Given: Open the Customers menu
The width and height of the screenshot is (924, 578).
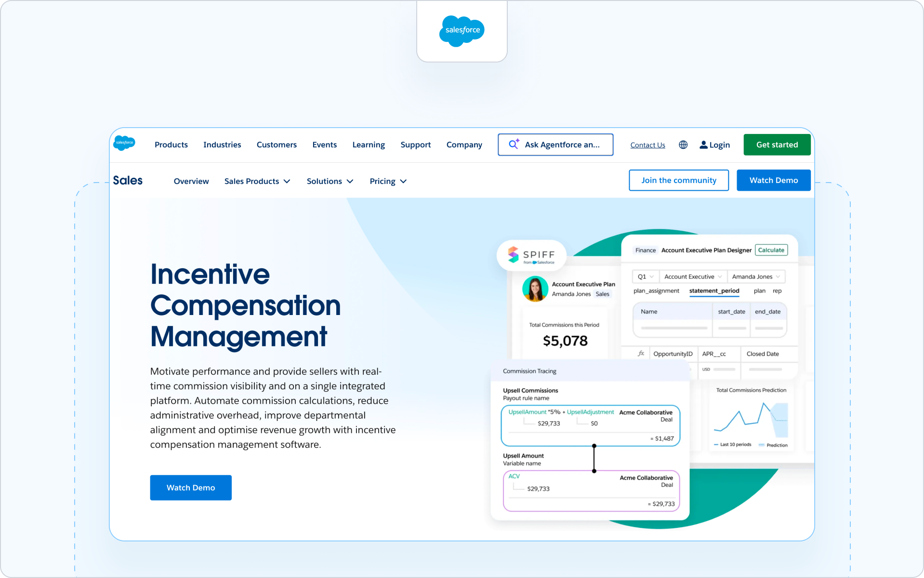Looking at the screenshot, I should point(277,144).
